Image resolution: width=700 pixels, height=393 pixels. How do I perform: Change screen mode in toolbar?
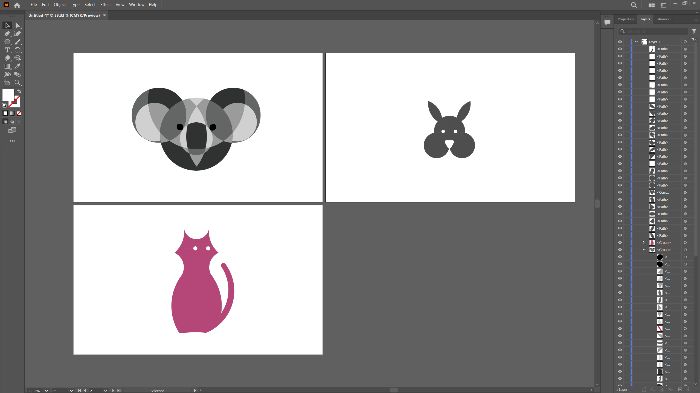12,130
